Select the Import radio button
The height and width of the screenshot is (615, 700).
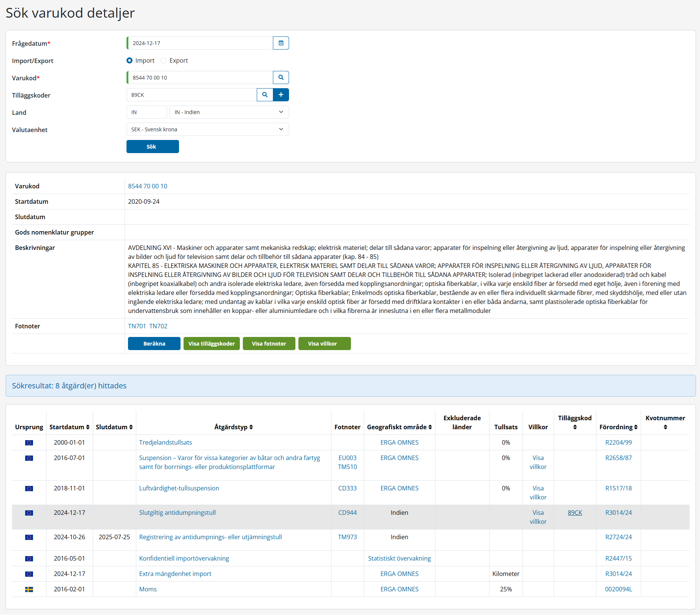129,60
